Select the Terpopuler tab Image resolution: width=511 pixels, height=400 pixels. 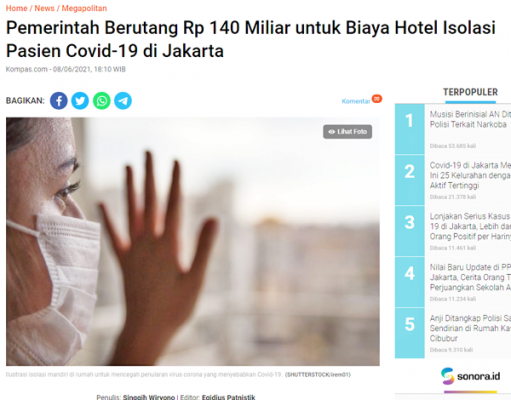coord(470,92)
